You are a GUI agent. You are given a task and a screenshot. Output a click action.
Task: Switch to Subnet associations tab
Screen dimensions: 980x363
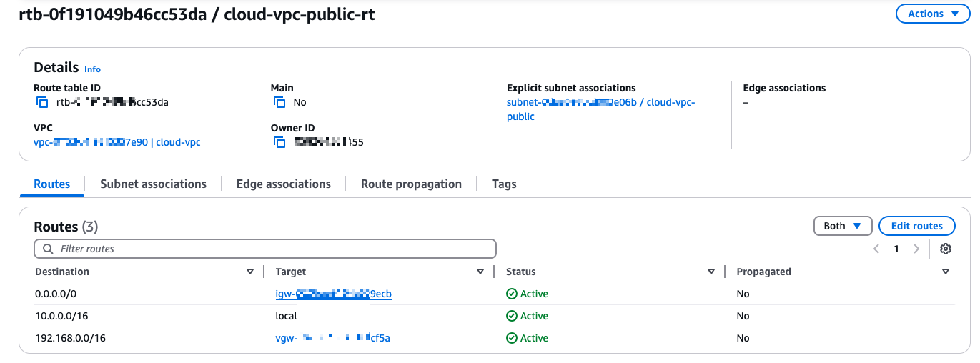[153, 184]
